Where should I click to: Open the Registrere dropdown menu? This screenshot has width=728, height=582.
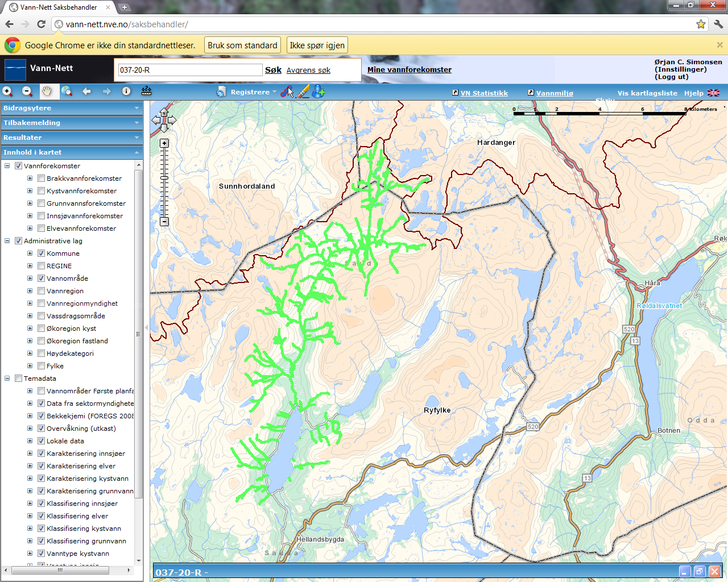[254, 92]
